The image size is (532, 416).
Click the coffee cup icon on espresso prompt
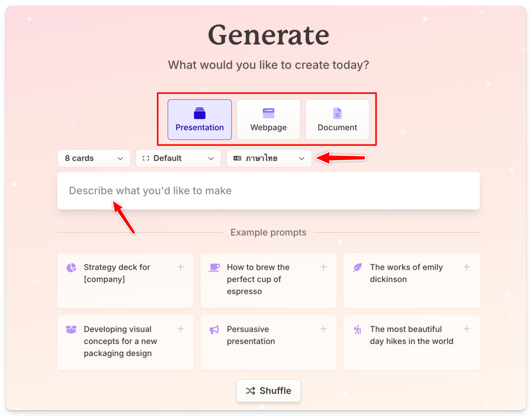214,267
